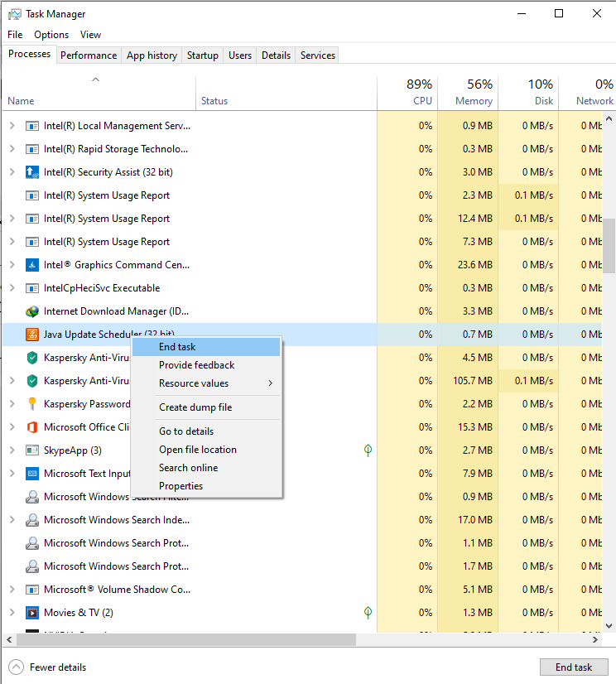
Task: Open the View menu
Action: click(x=90, y=35)
